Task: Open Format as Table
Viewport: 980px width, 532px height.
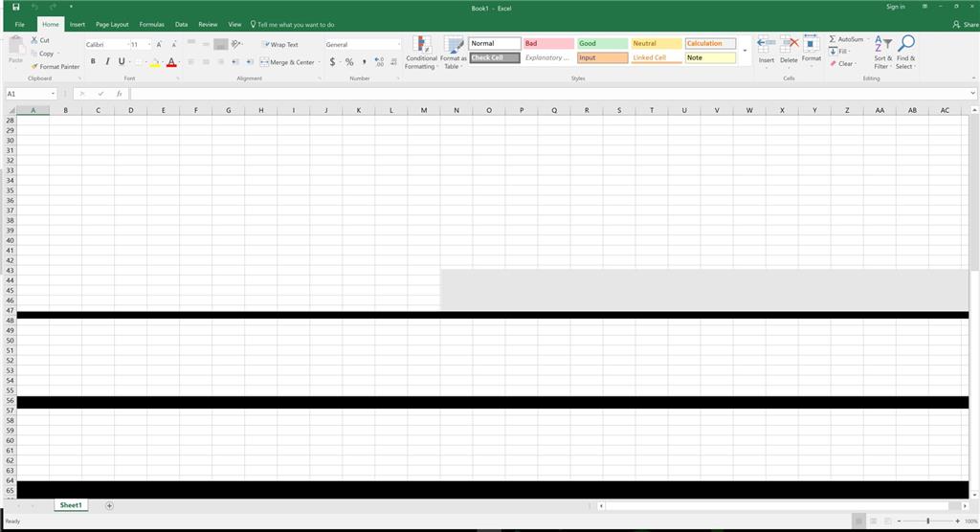Action: click(x=453, y=53)
